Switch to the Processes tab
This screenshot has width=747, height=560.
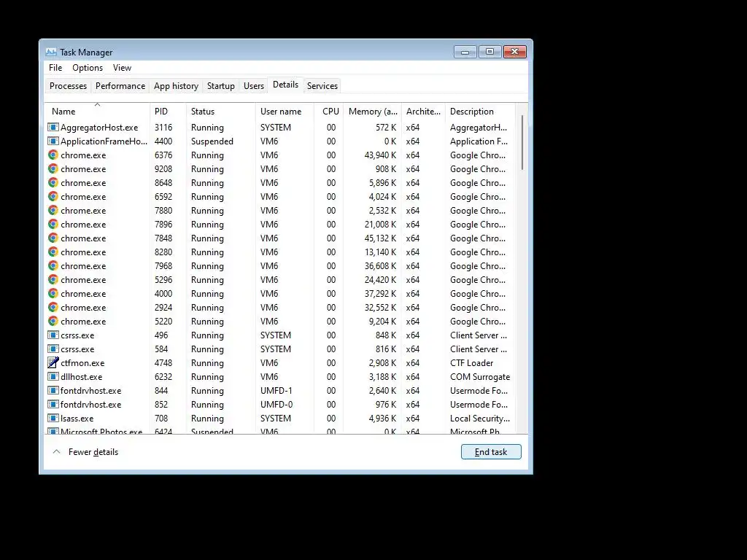point(68,86)
